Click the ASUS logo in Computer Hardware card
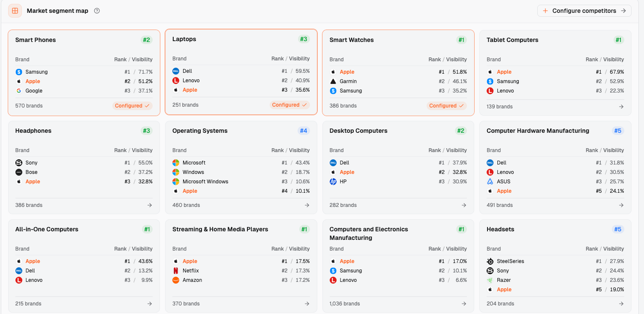This screenshot has width=644, height=314. (x=490, y=182)
